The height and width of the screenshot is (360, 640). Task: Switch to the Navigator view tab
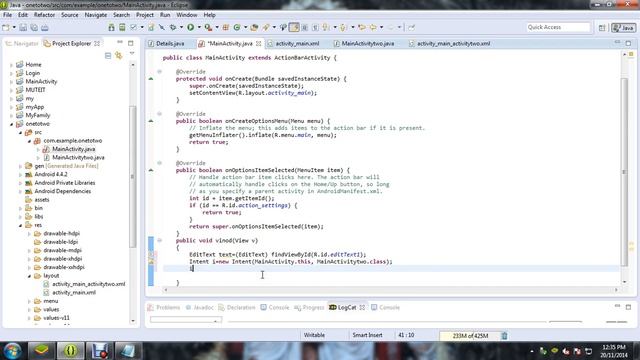tap(22, 43)
